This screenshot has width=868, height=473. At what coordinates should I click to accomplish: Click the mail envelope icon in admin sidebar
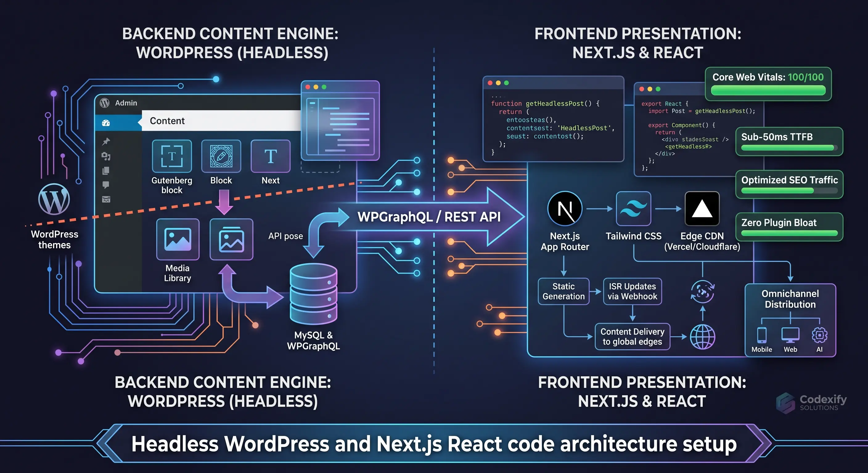click(x=106, y=199)
